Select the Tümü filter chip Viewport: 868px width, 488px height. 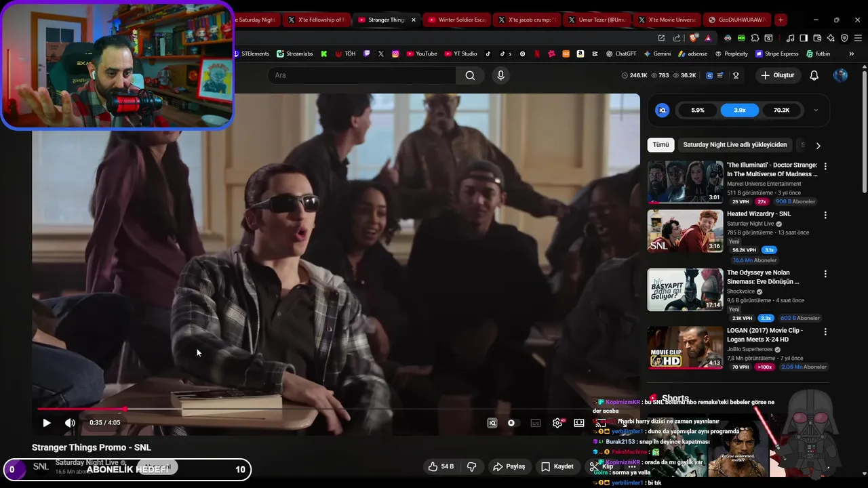(x=660, y=145)
